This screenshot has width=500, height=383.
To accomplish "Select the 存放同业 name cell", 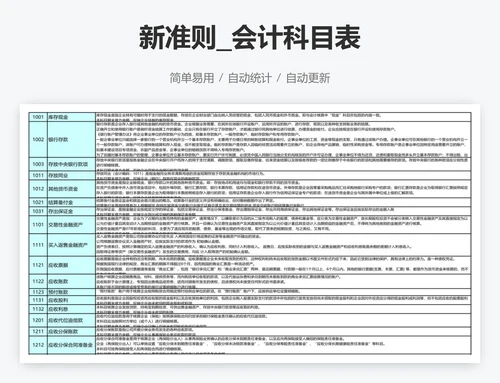I will pos(71,175).
